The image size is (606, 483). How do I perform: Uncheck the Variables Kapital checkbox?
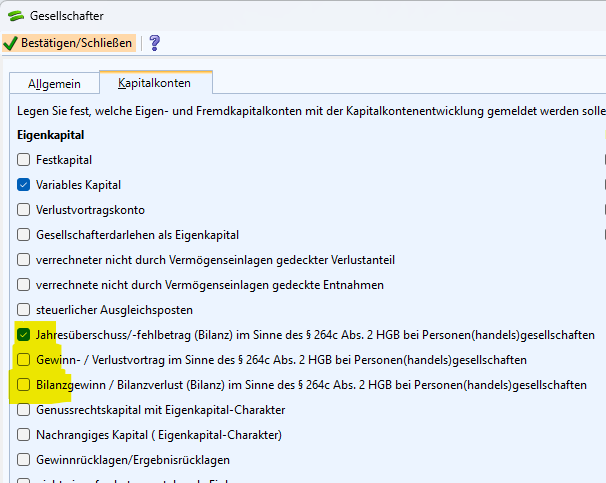[x=24, y=185]
